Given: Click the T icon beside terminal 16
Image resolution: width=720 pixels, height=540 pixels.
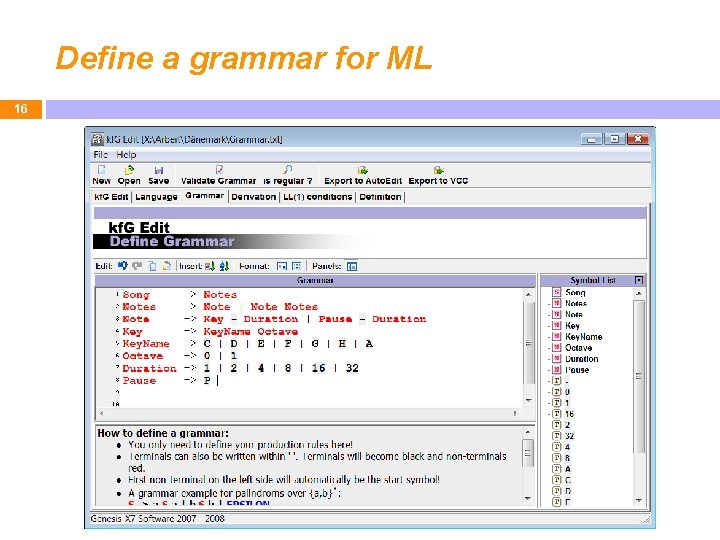Looking at the screenshot, I should click(557, 414).
